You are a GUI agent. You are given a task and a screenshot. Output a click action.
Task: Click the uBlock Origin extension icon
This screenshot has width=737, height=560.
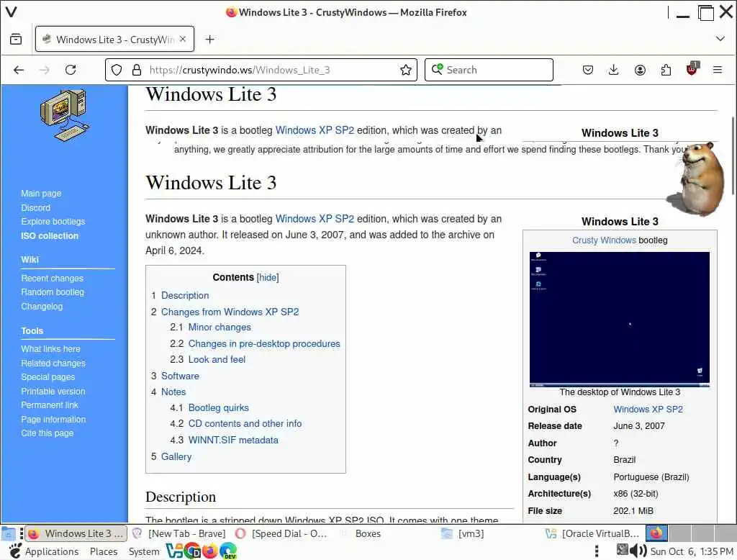coord(692,69)
